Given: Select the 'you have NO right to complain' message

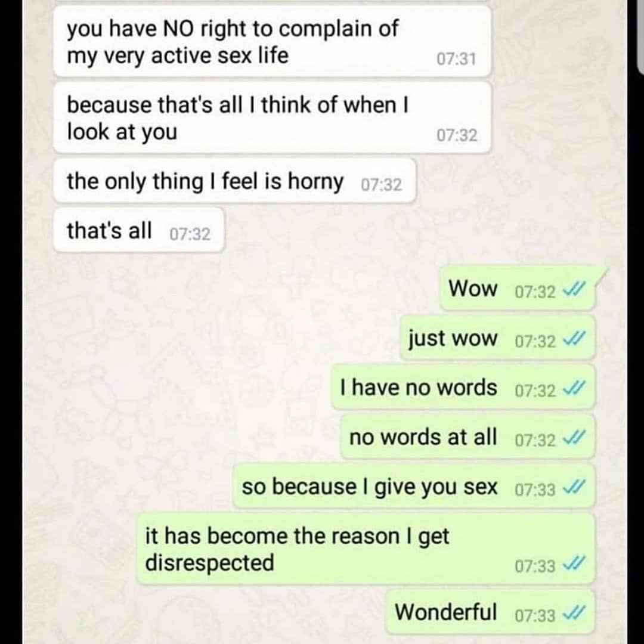Looking at the screenshot, I should click(273, 42).
